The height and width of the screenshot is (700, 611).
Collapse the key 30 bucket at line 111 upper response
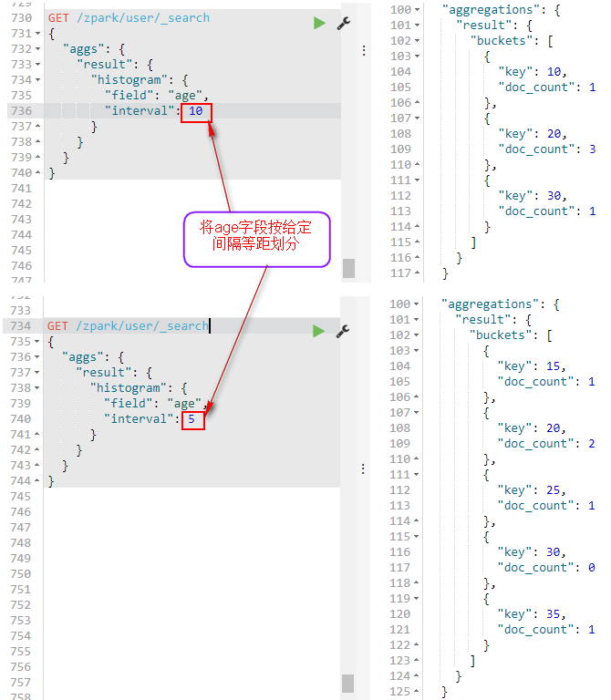(x=417, y=180)
